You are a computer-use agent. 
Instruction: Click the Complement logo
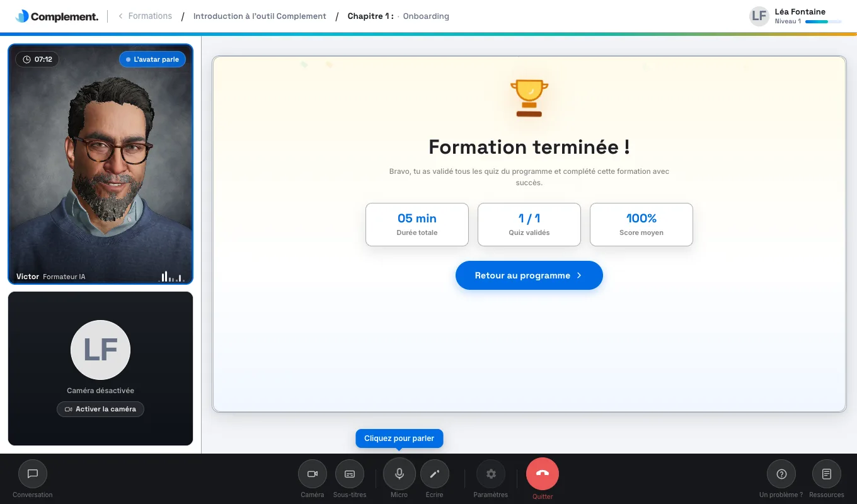tap(57, 16)
